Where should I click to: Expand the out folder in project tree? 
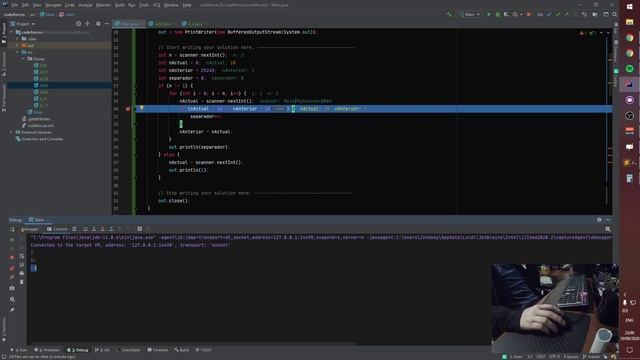tap(18, 45)
